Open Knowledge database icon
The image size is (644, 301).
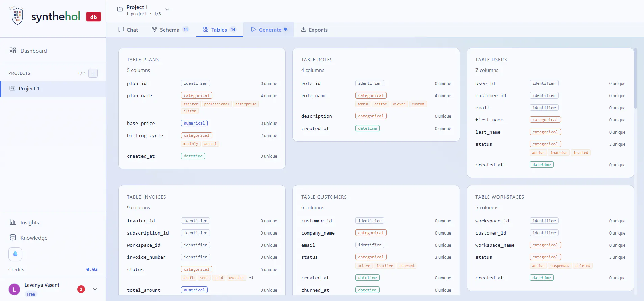13,237
